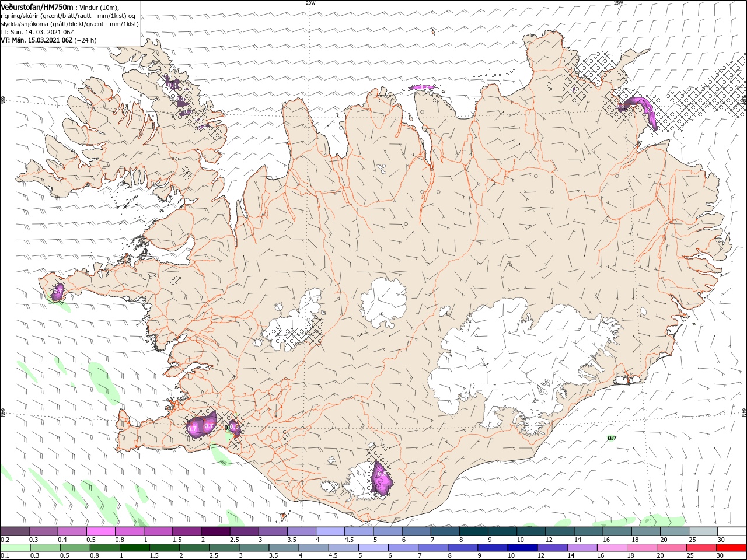This screenshot has height=560, width=747.
Task: Select the darkest green swatch labeled 1 in the bottom legend row
Action: point(135,548)
